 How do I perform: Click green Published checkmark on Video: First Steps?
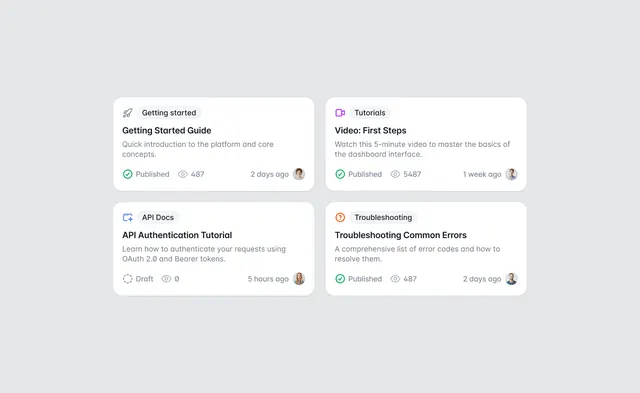(340, 174)
